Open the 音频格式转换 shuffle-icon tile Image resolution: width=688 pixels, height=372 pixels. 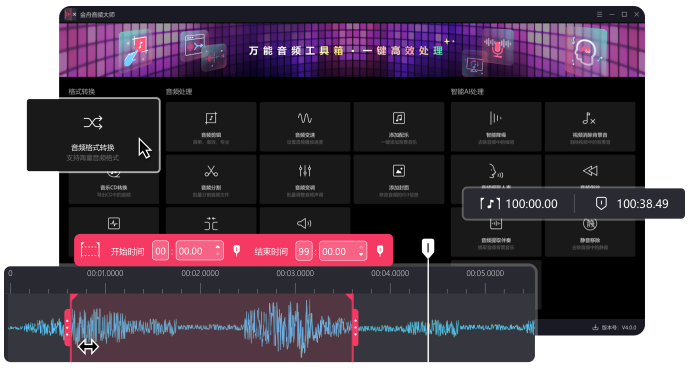pyautogui.click(x=93, y=135)
